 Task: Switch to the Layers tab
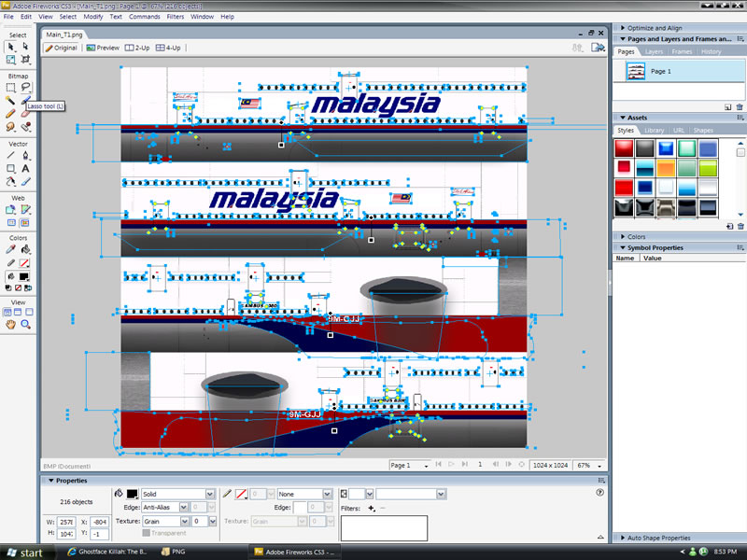click(x=654, y=51)
